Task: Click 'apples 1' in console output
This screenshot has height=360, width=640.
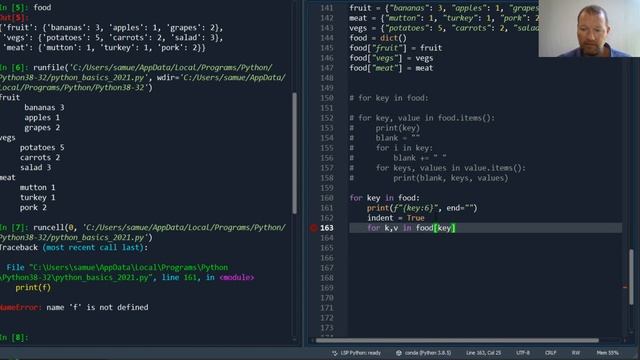Action: (x=42, y=118)
